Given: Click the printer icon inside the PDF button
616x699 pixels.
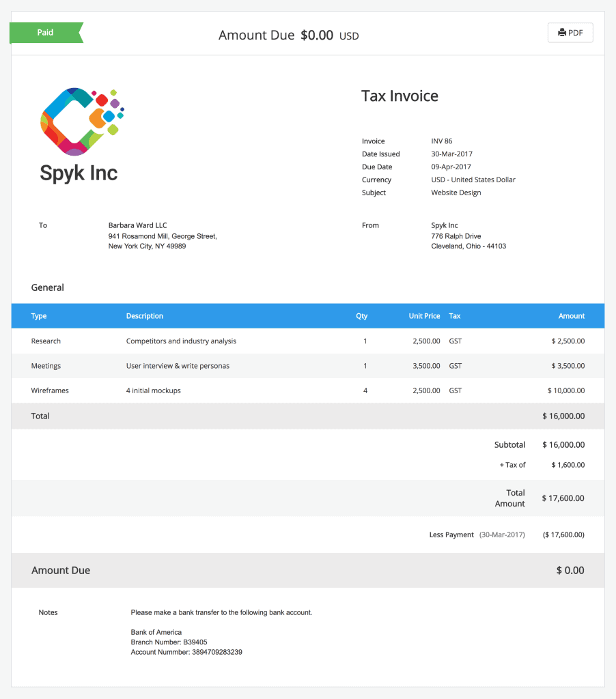Looking at the screenshot, I should (561, 33).
